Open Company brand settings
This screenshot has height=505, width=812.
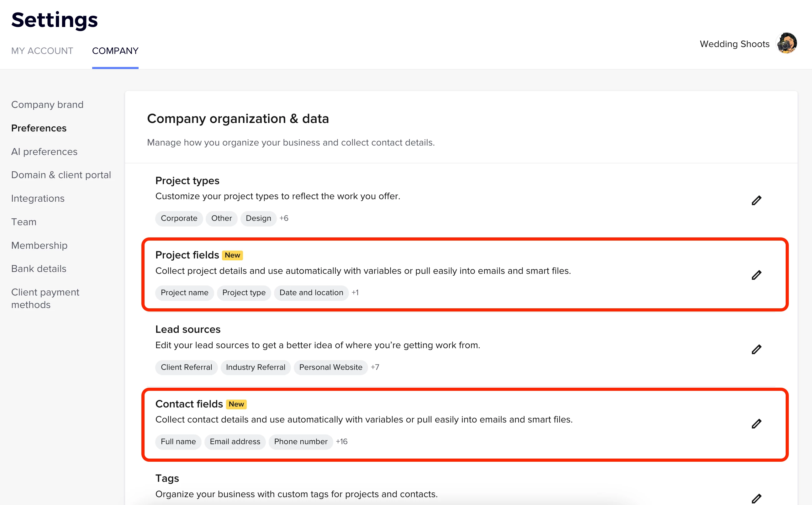coord(47,104)
